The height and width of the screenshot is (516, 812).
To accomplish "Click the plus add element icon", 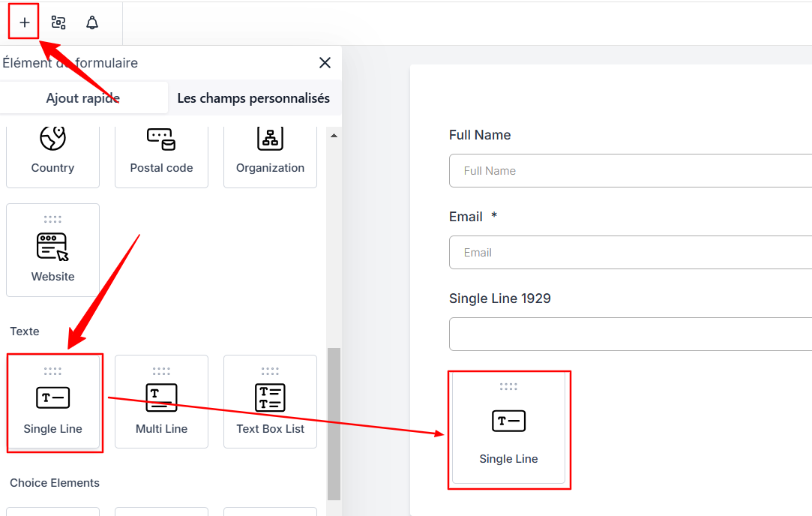I will (x=25, y=22).
